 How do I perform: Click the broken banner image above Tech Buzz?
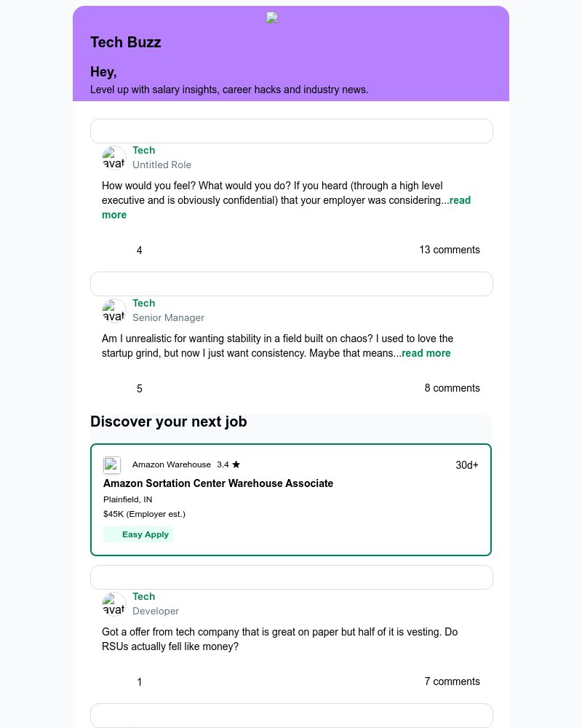[272, 17]
